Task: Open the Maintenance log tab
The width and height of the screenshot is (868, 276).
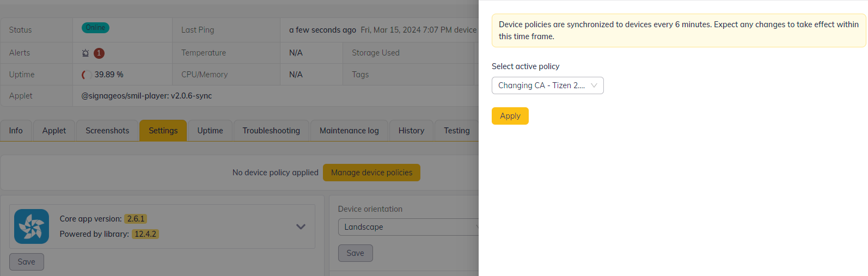Action: point(349,131)
